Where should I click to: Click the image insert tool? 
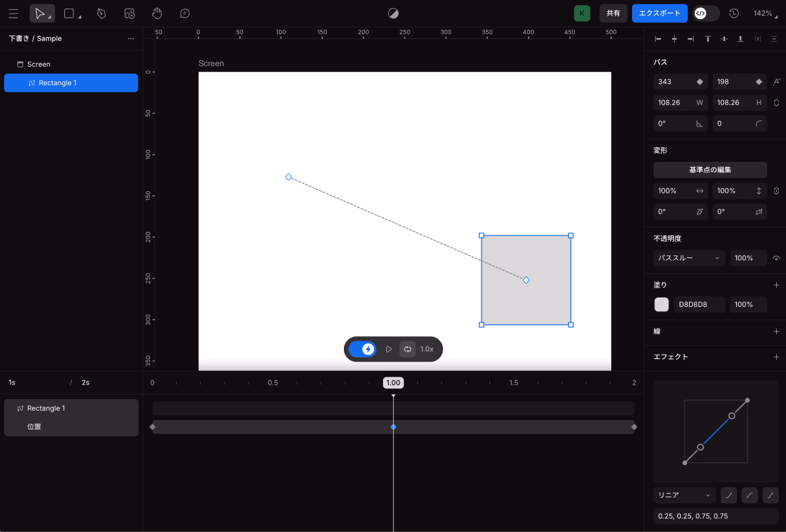(x=130, y=13)
